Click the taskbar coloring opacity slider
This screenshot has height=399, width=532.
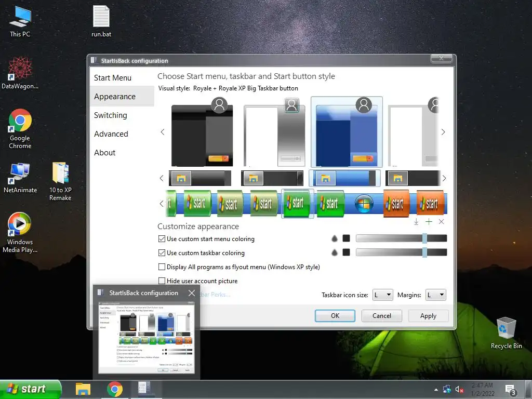click(402, 252)
